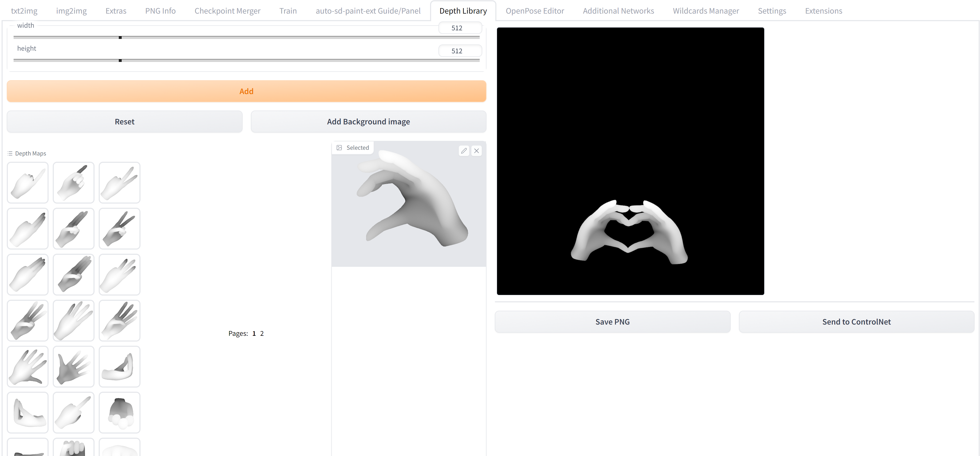The image size is (980, 456).
Task: Save the canvas as PNG
Action: point(612,322)
